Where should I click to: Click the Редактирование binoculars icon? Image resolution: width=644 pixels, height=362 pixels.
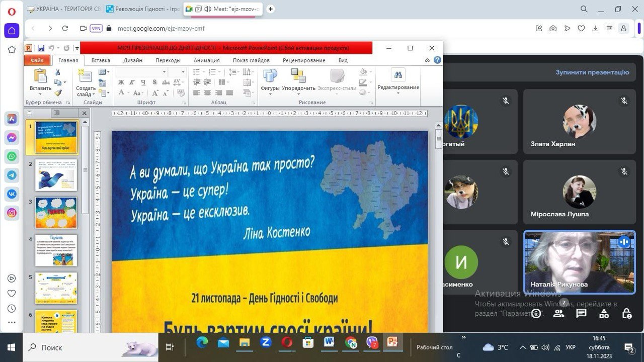point(398,75)
